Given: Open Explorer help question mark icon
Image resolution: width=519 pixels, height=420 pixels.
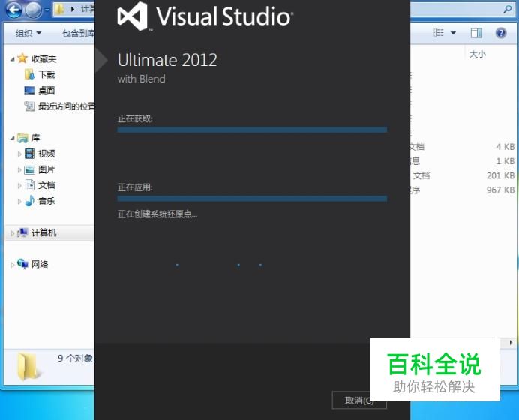Looking at the screenshot, I should pos(501,33).
